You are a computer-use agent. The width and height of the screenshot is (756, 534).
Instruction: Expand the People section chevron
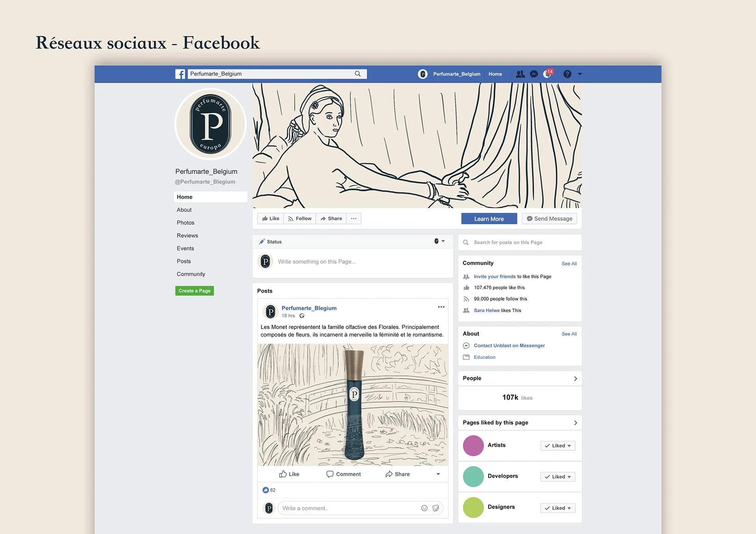(575, 379)
